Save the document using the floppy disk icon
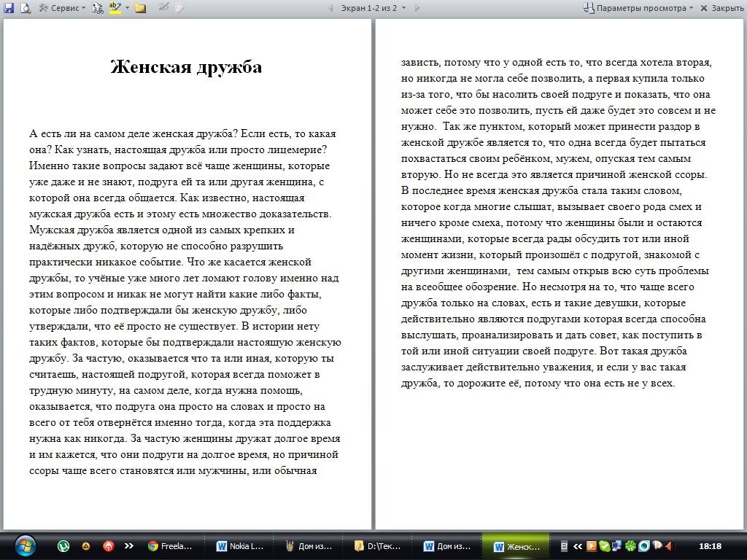747x560 pixels. pos(9,7)
